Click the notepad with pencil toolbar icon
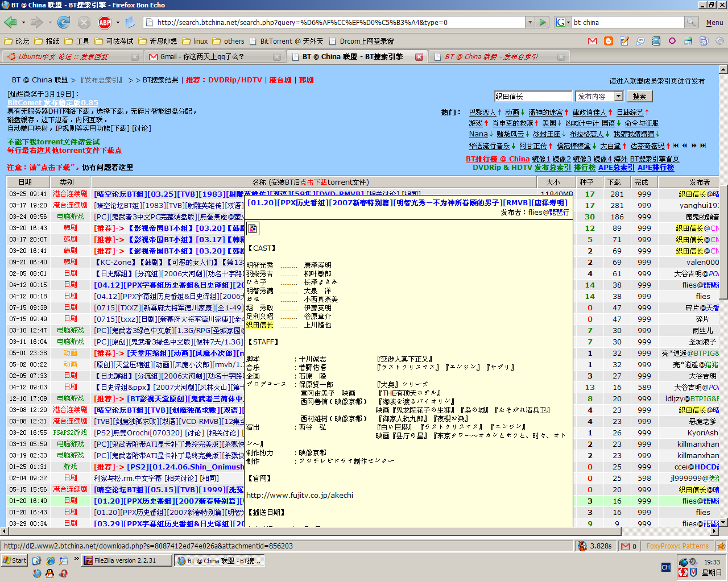The image size is (728, 582). point(624,41)
